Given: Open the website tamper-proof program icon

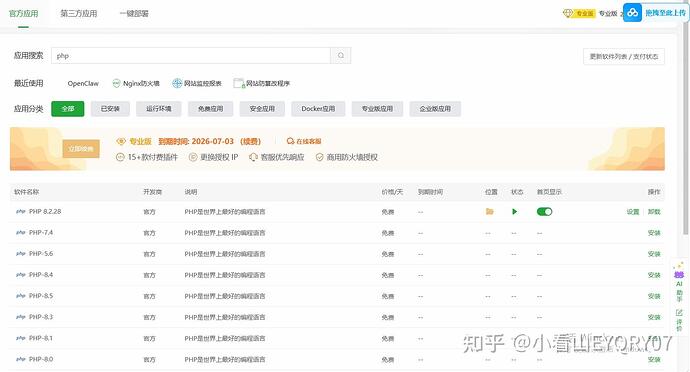Looking at the screenshot, I should [239, 83].
